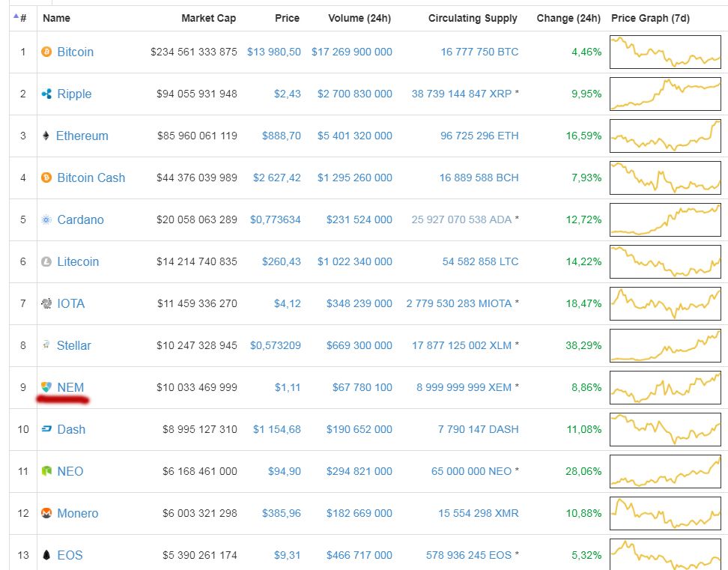Image resolution: width=728 pixels, height=570 pixels.
Task: View Ethereum 7-day price graph
Action: (665, 136)
